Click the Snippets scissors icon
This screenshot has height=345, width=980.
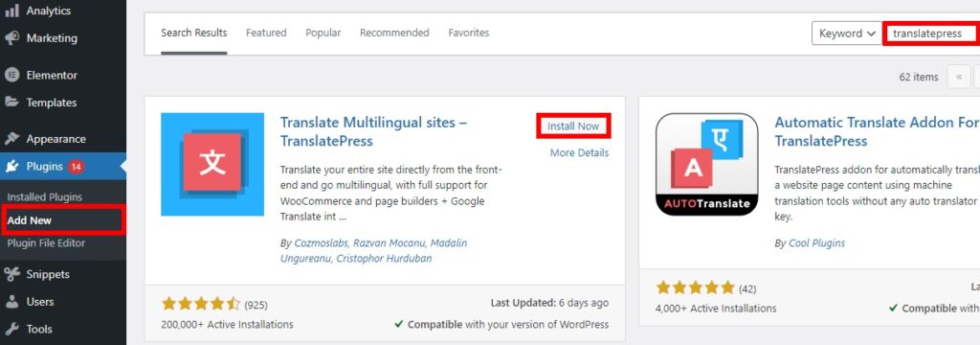(11, 274)
